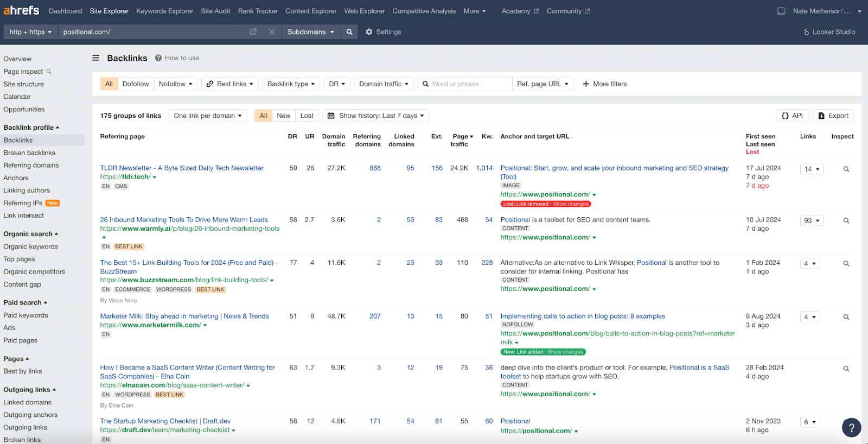Screen dimensions: 868x444
Task: Click the positional.com/ URL field
Action: pyautogui.click(x=152, y=32)
